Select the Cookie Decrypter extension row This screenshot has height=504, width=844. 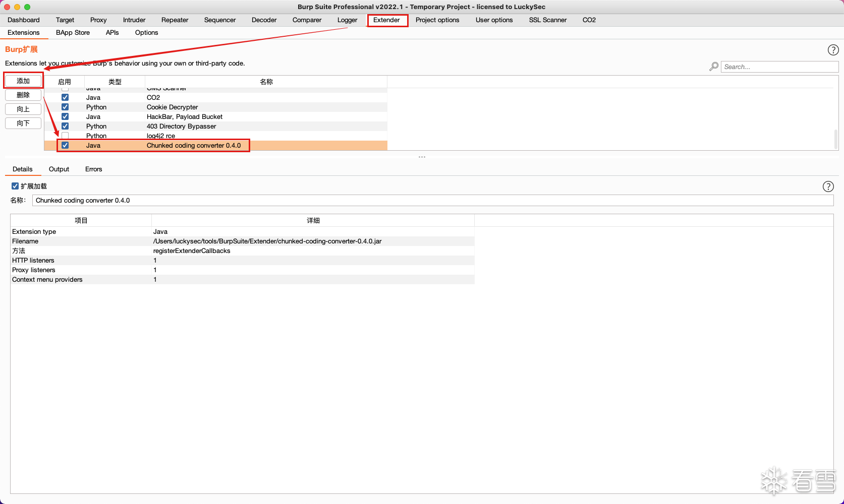click(x=216, y=107)
